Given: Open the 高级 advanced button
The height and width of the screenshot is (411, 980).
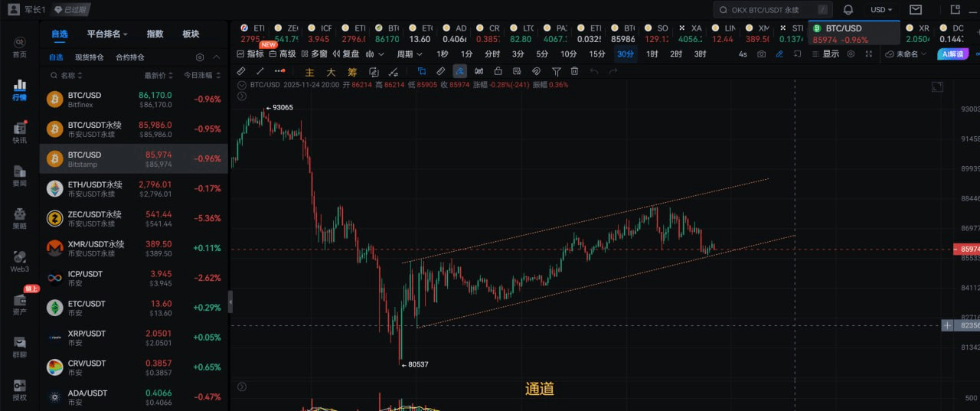Looking at the screenshot, I should [x=282, y=54].
